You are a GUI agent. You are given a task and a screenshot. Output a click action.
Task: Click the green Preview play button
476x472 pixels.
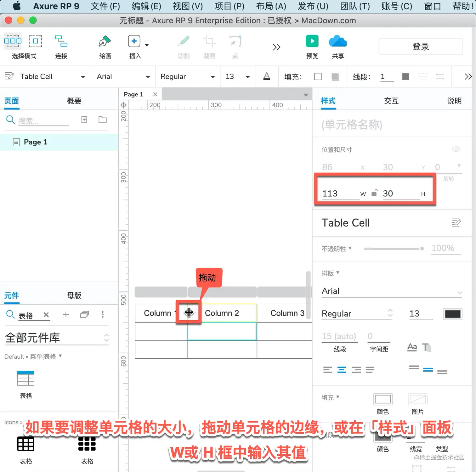[312, 41]
